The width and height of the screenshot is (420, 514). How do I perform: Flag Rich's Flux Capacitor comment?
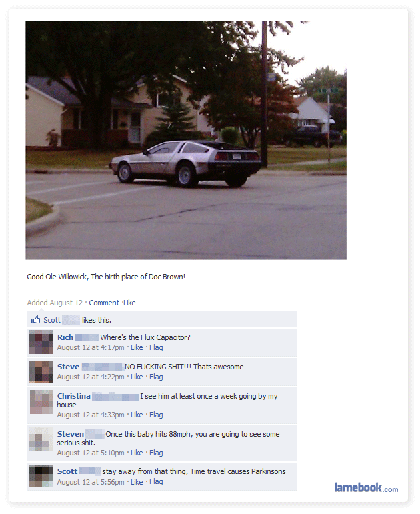coord(156,347)
